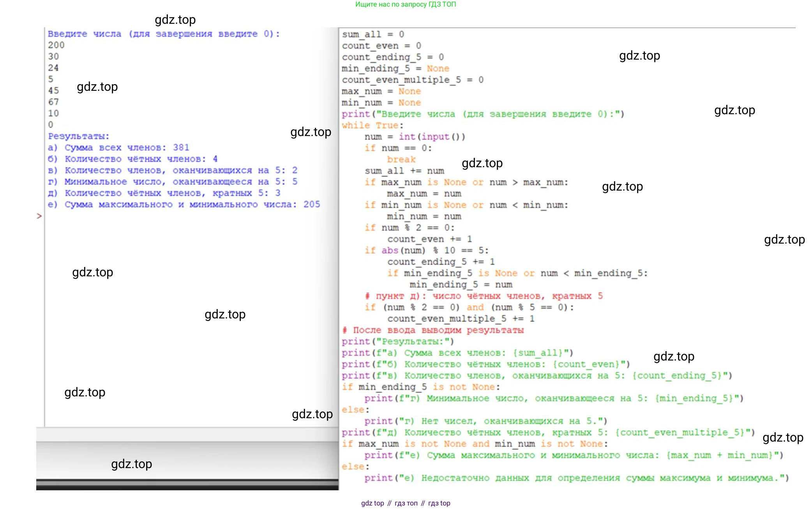Click code line printing 'е) Недостаточно данных ...'

click(x=577, y=478)
